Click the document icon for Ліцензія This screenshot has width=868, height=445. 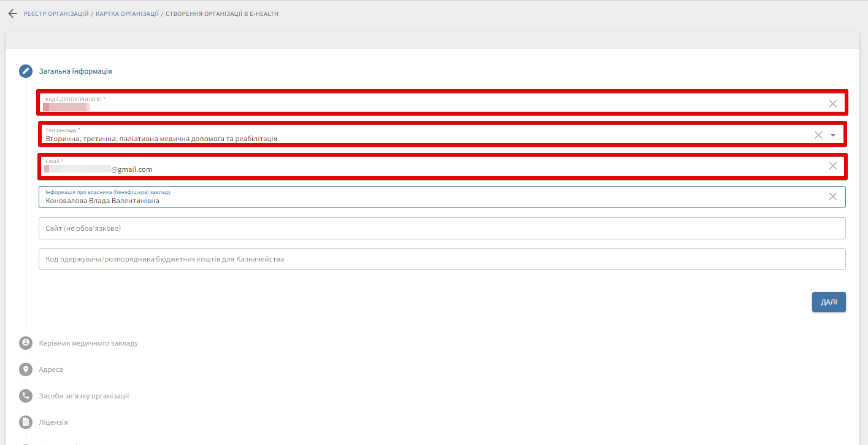(x=26, y=422)
